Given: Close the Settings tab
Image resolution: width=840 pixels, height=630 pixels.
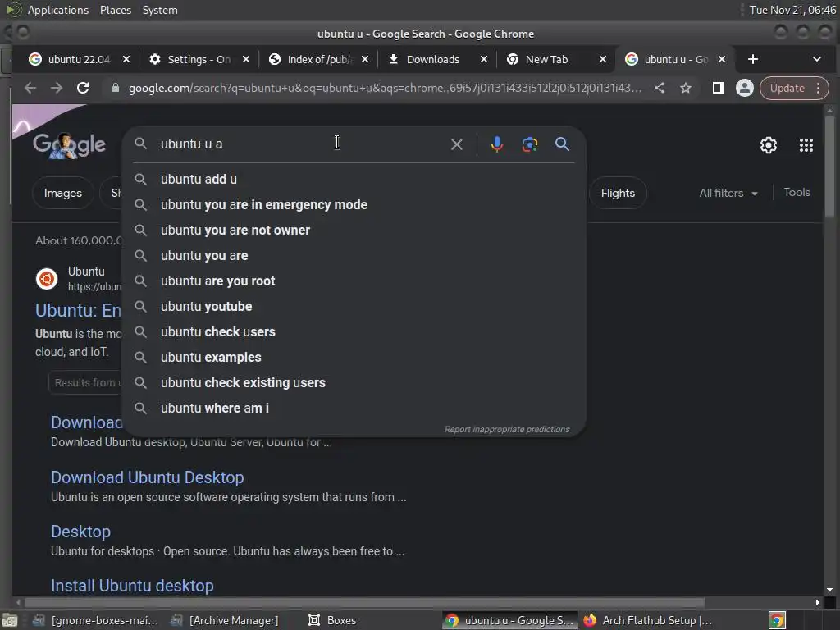Looking at the screenshot, I should [246, 59].
